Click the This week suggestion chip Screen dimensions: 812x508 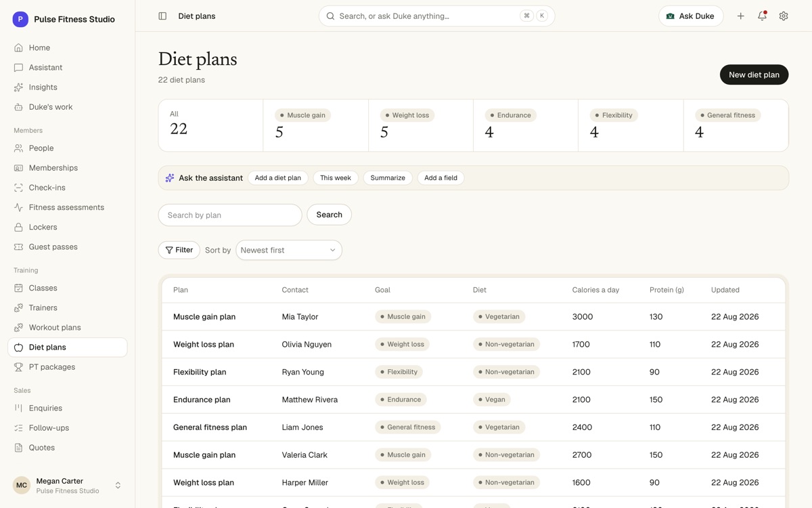point(336,178)
